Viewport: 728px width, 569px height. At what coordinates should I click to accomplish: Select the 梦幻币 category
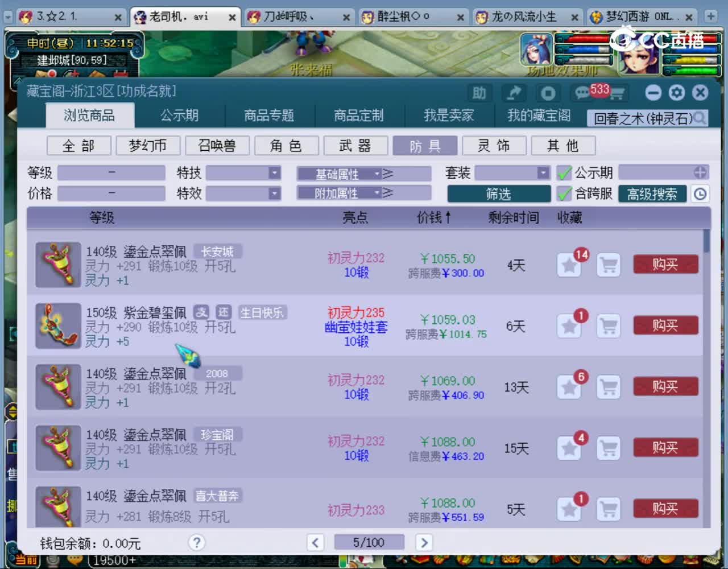pos(148,146)
